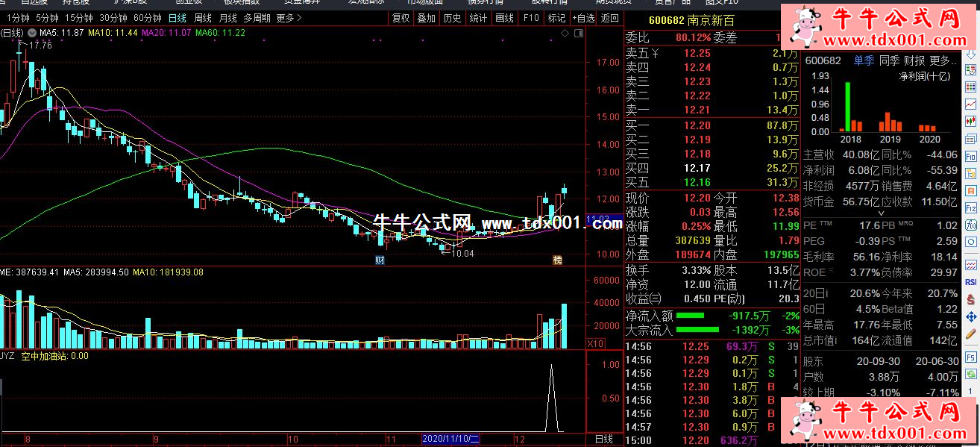Click the diamond icon at chart top-right
Viewport: 980px width, 447px height.
[x=565, y=34]
